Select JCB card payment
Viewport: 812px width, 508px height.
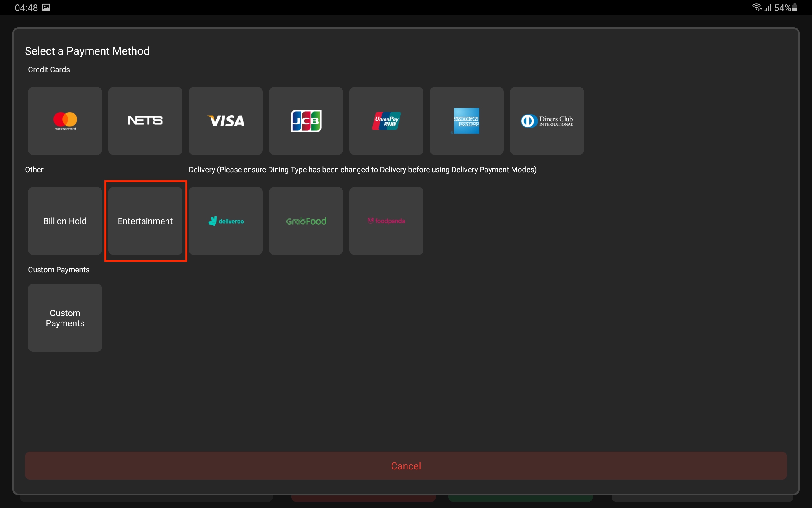click(306, 121)
